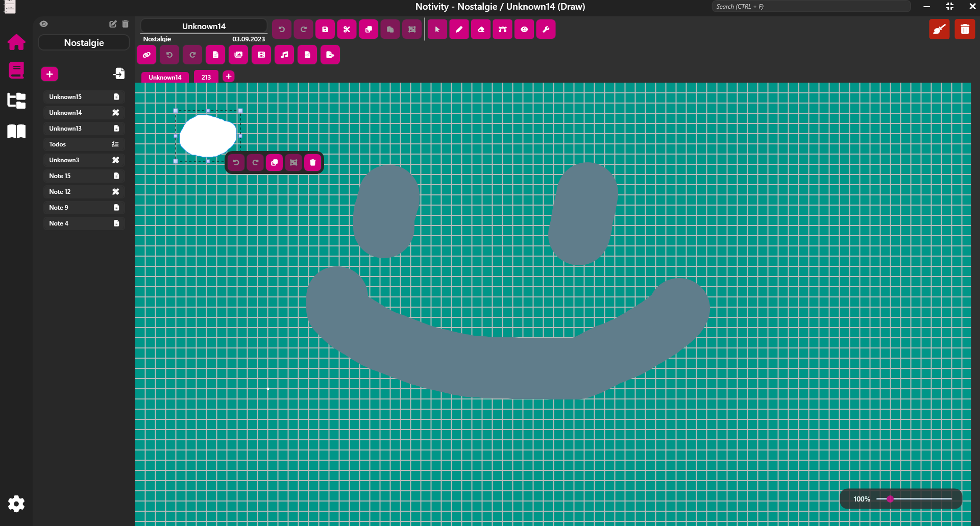Cut the selection with the scissors icon

coord(347,29)
